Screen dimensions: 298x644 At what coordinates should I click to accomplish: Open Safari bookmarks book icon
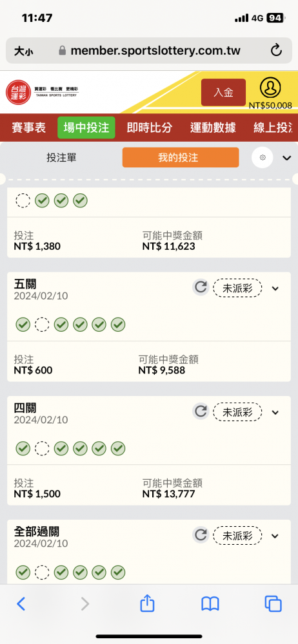click(x=210, y=604)
